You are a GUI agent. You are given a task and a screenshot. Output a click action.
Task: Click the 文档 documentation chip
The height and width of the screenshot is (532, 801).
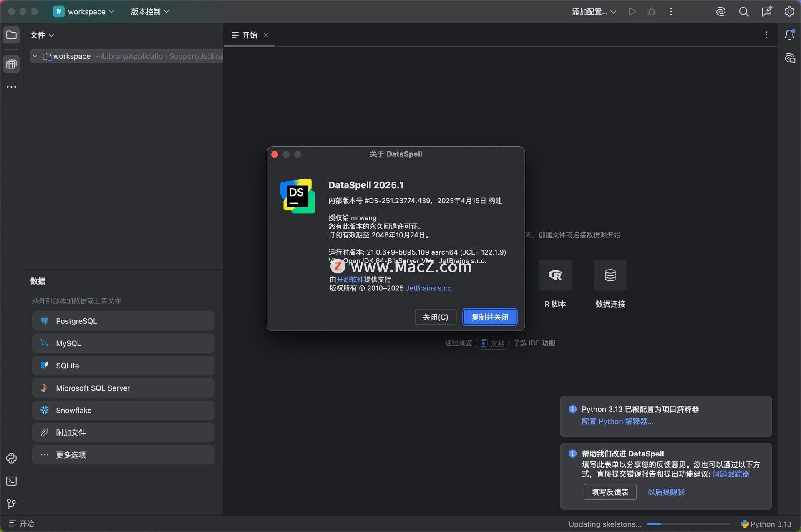tap(493, 343)
